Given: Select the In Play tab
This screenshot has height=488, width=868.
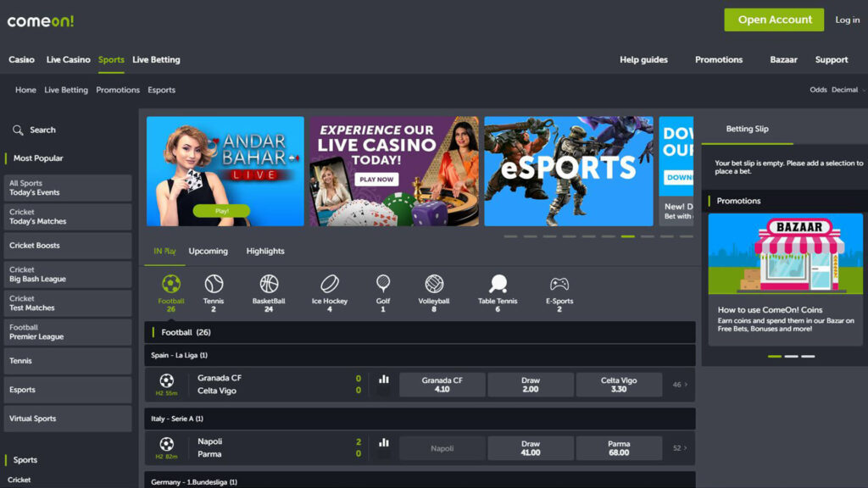Looking at the screenshot, I should point(164,251).
